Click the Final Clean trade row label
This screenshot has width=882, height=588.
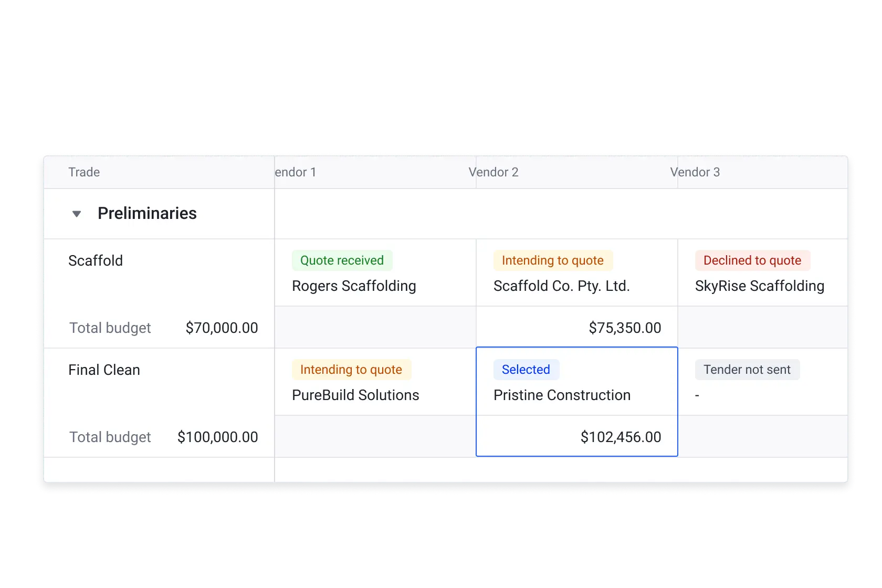104,370
